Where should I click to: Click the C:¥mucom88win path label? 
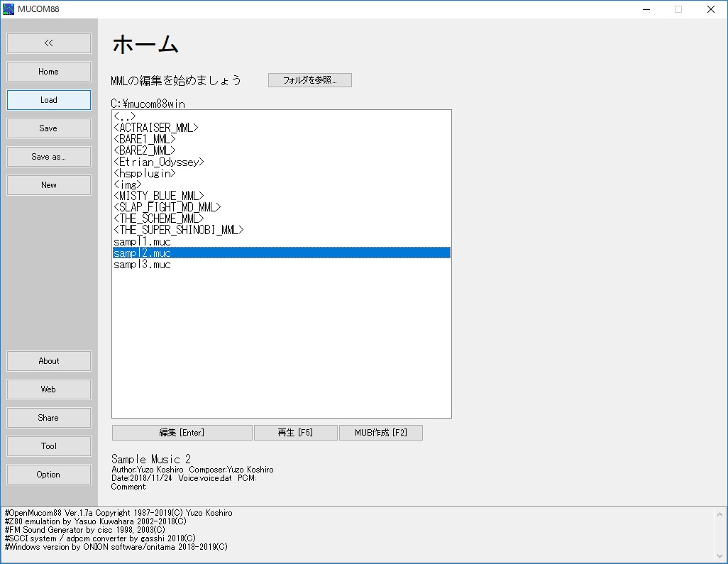click(148, 104)
